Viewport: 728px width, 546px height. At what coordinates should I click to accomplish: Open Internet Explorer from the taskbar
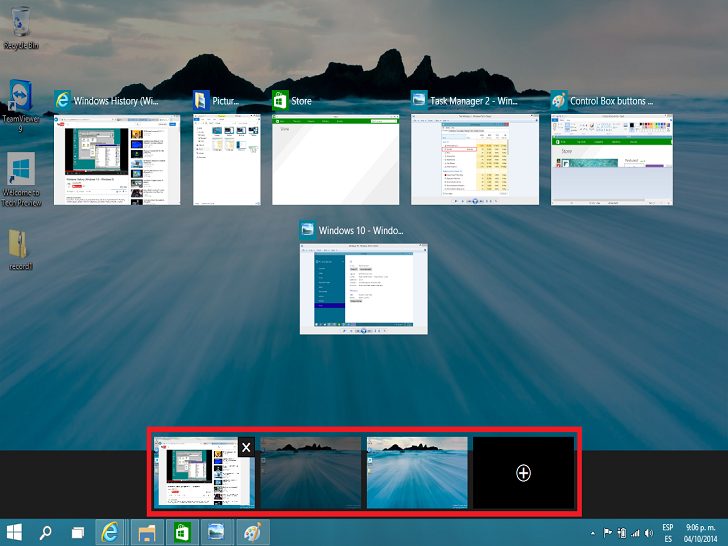coord(110,532)
